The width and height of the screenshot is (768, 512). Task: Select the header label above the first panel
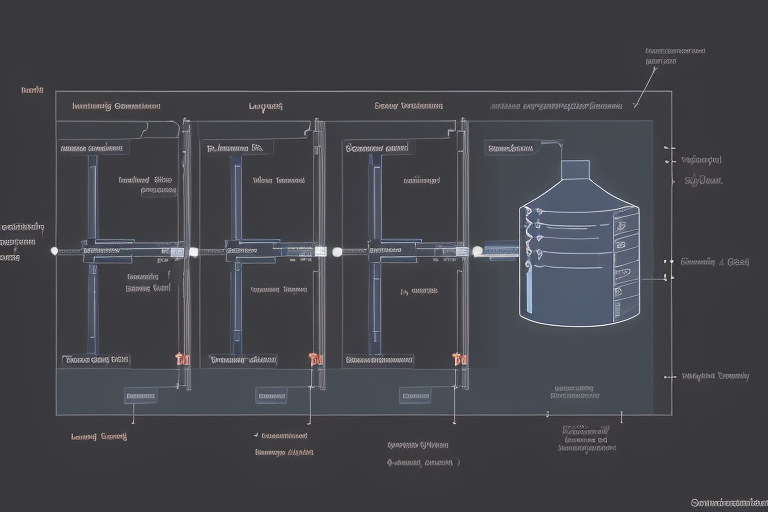(116, 105)
